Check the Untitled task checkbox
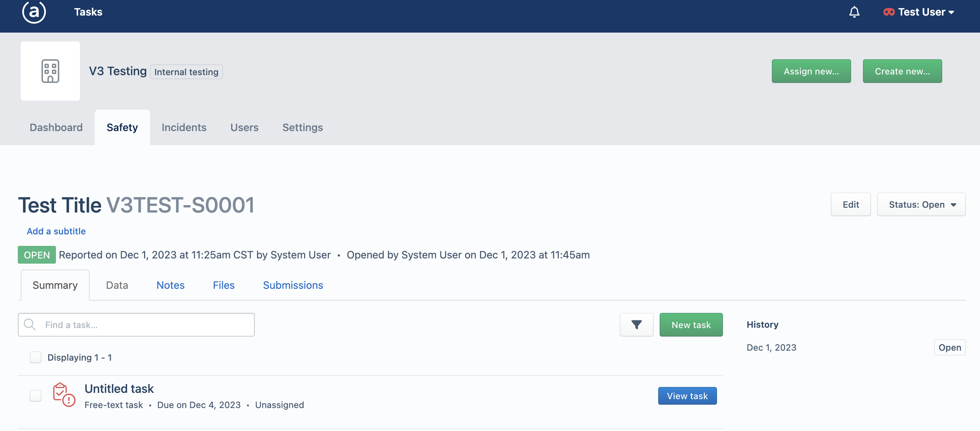The height and width of the screenshot is (431, 980). tap(36, 395)
